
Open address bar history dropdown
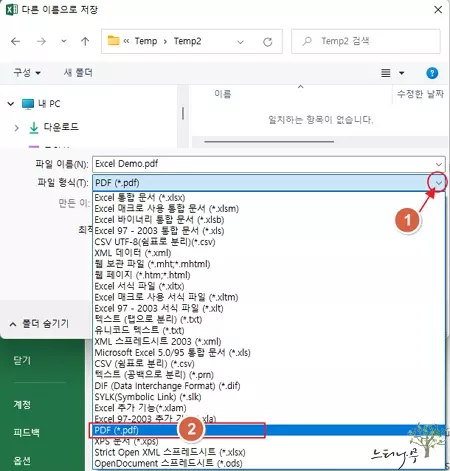[x=240, y=42]
